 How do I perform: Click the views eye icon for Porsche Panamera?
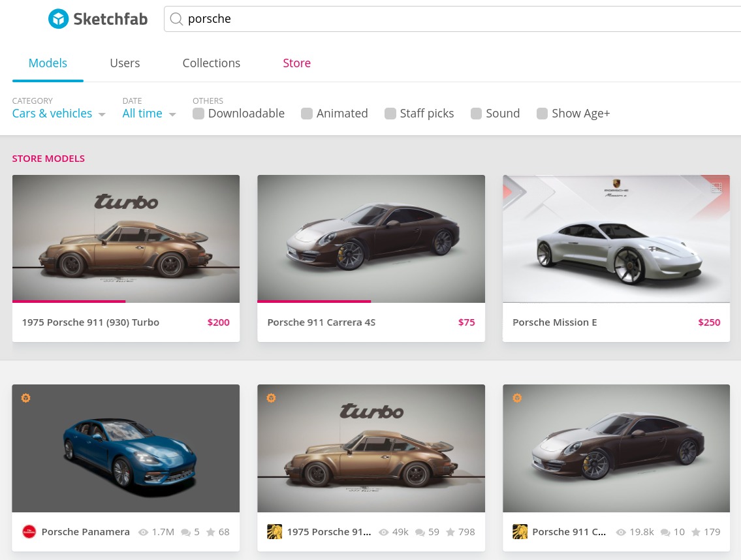[143, 532]
